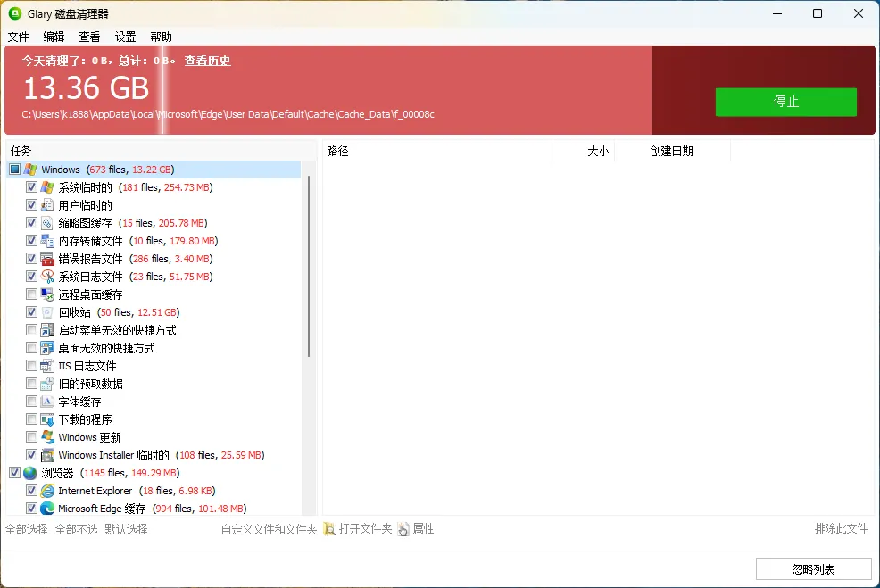Image resolution: width=880 pixels, height=588 pixels.
Task: Click the 13.36 GB total size text
Action: 86,88
